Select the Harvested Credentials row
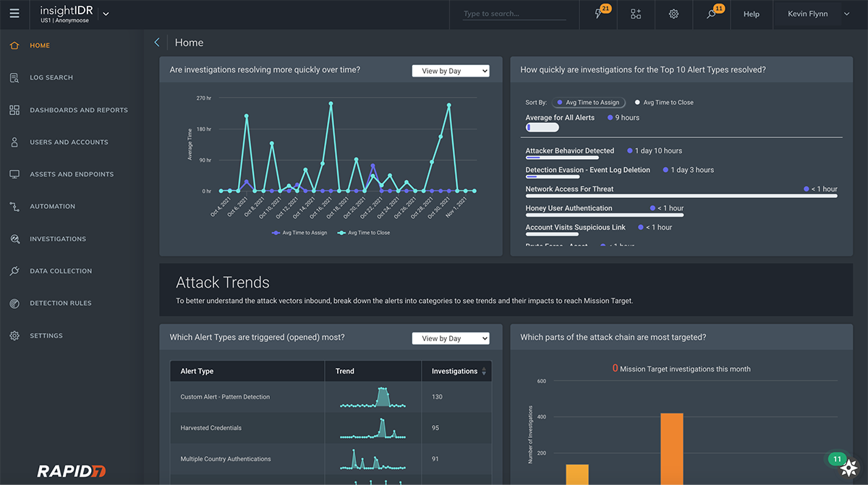 pyautogui.click(x=331, y=428)
